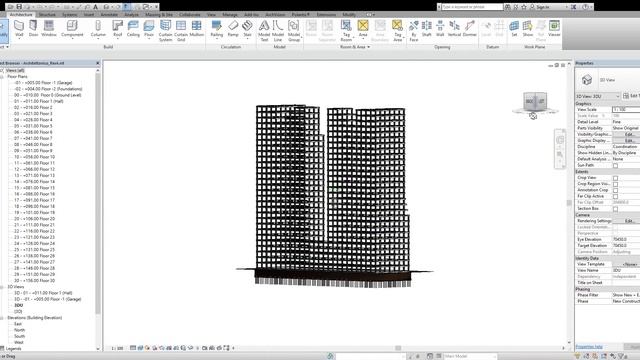The width and height of the screenshot is (640, 360).
Task: Click the View Scale value field
Action: point(626,109)
